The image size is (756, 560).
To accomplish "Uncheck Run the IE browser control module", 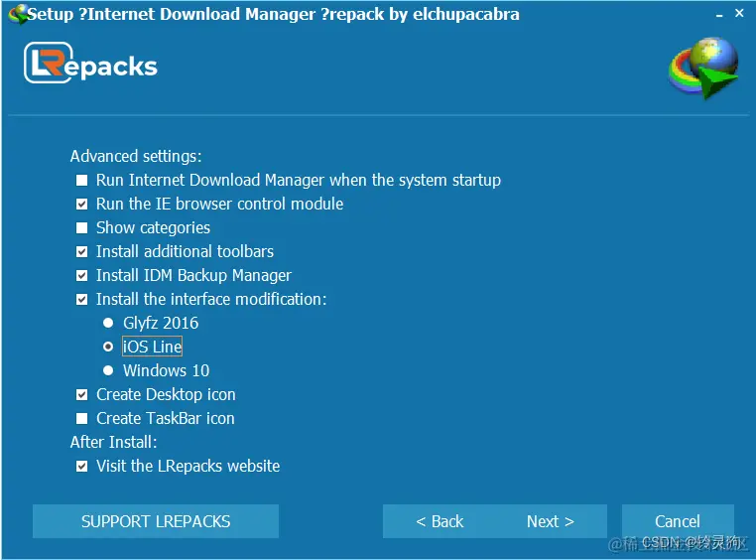I will point(82,204).
